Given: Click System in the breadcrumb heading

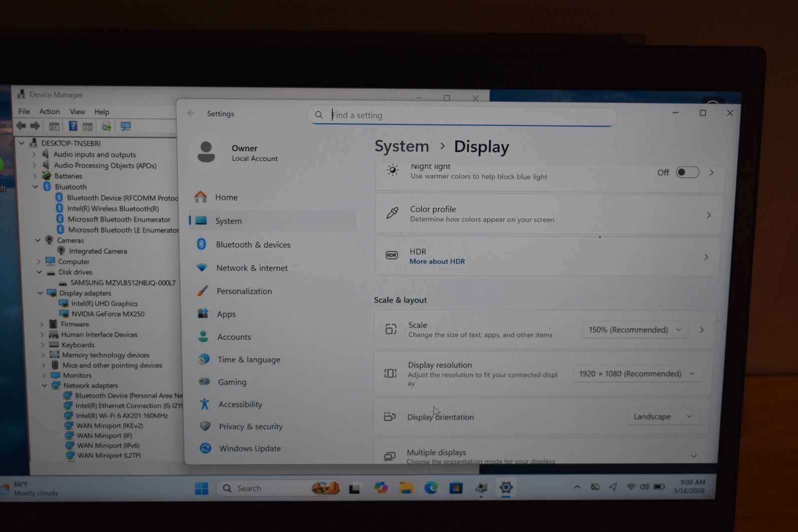Looking at the screenshot, I should [x=401, y=146].
